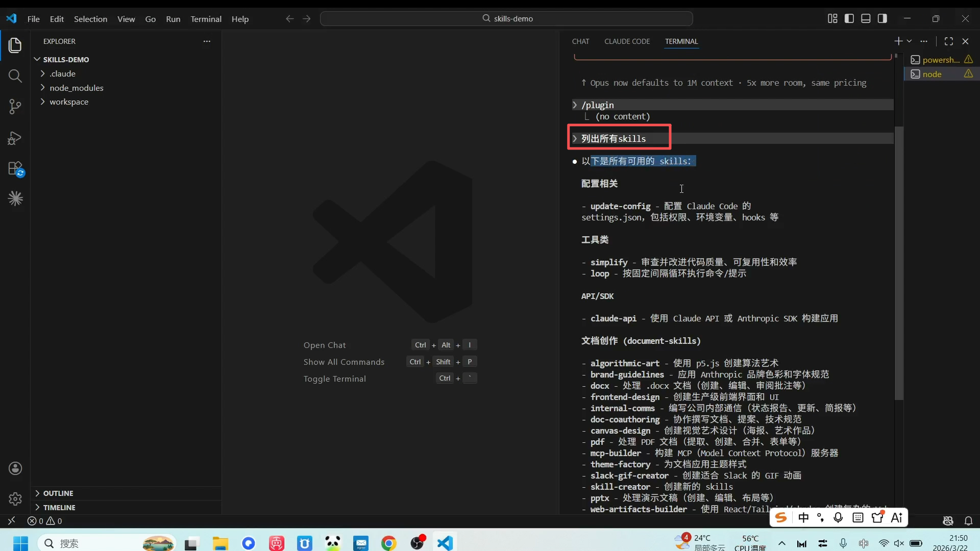Image resolution: width=980 pixels, height=551 pixels.
Task: Open the Extensions view
Action: (15, 168)
